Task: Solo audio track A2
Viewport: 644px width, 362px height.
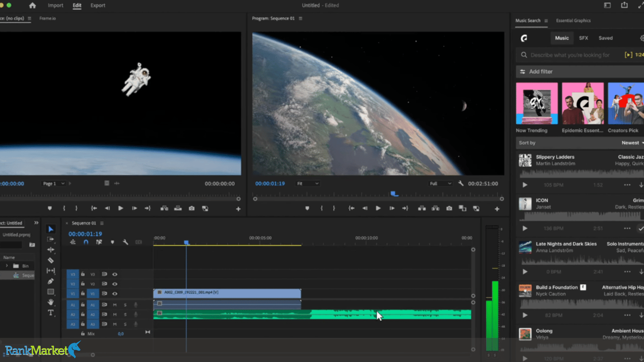Action: pos(125,314)
